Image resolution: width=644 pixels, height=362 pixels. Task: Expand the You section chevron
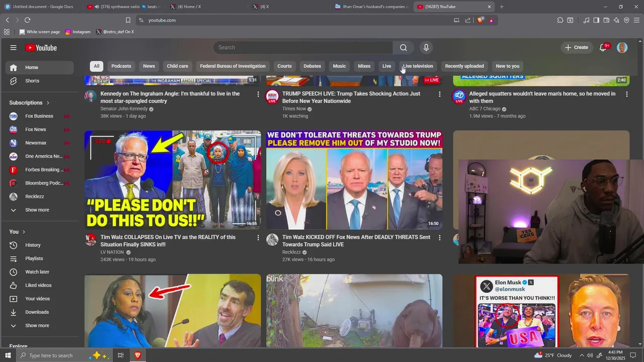(x=24, y=232)
